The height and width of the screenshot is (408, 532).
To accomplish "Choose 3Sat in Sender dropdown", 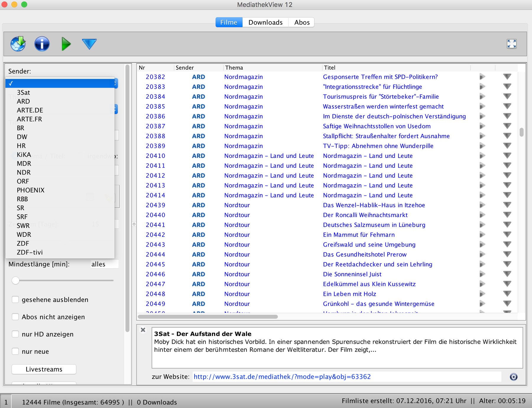I will 60,92.
